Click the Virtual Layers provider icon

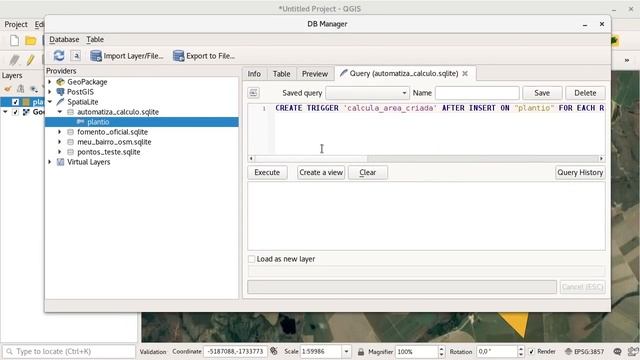[x=60, y=162]
